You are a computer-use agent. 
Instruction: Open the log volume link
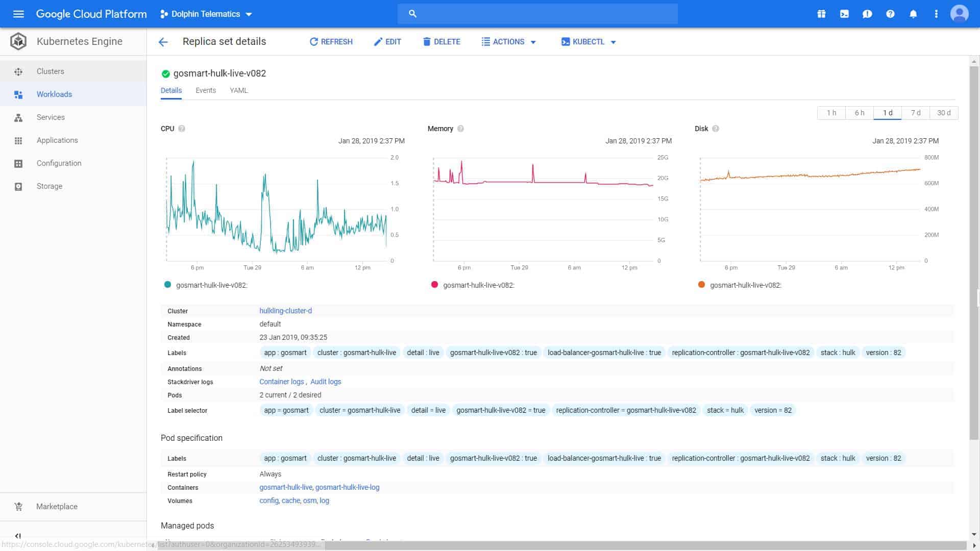[x=324, y=500]
